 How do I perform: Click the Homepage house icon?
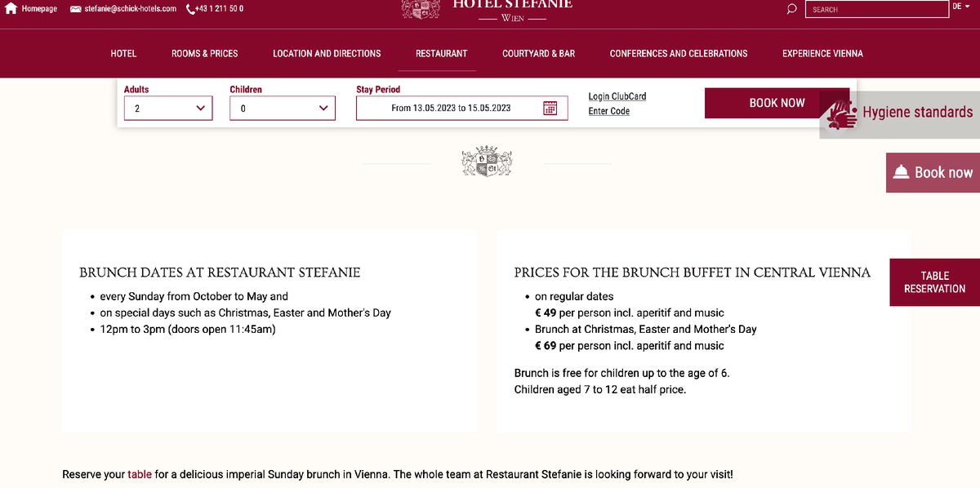11,8
